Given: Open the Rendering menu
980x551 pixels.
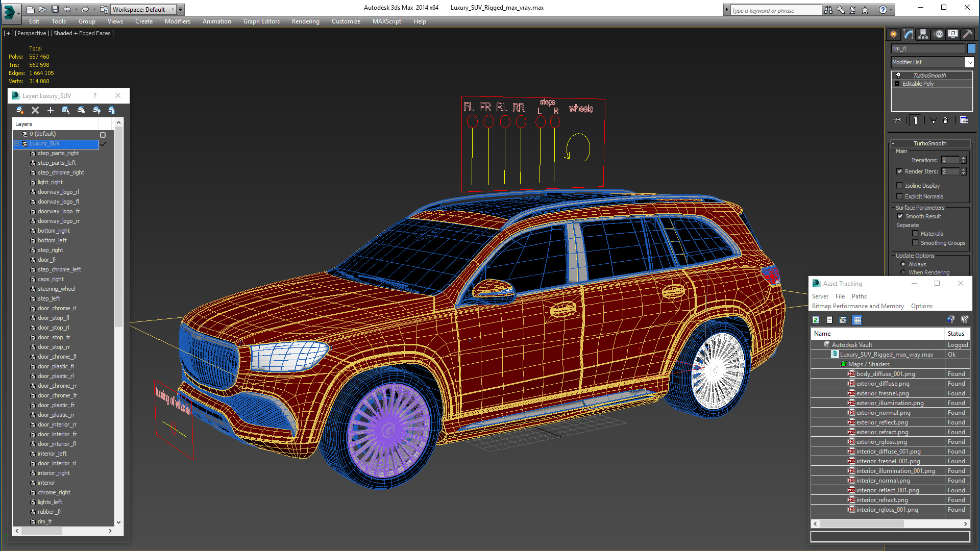Looking at the screenshot, I should click(x=305, y=21).
